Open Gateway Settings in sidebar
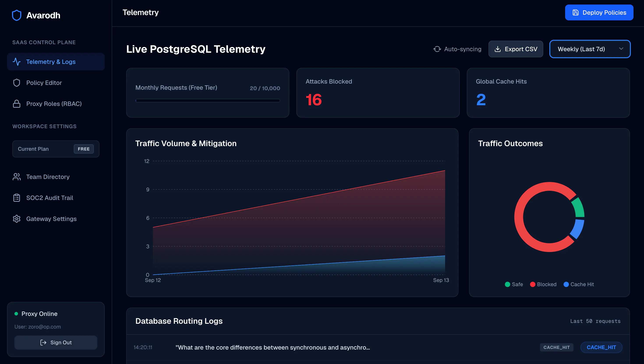Image resolution: width=644 pixels, height=364 pixels. click(56, 219)
